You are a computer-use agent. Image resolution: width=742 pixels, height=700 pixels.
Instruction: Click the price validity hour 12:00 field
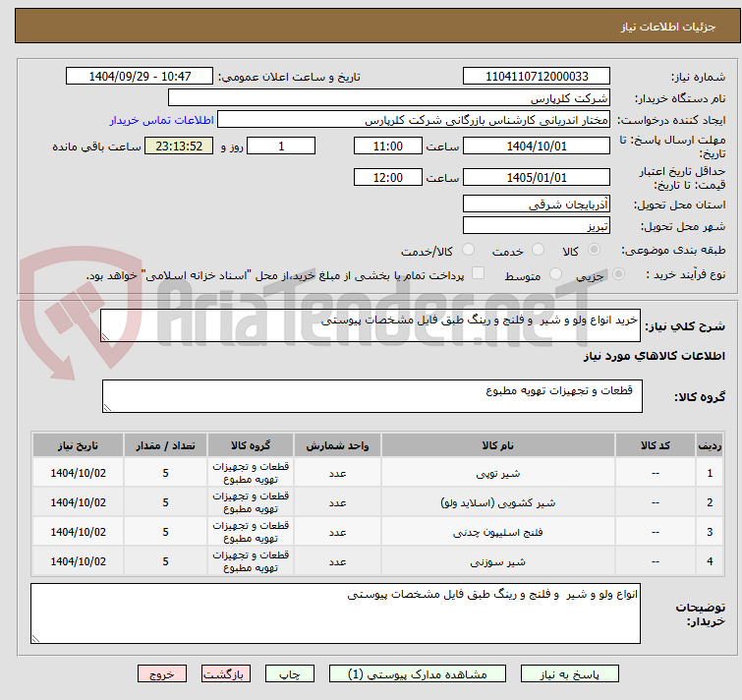[387, 178]
